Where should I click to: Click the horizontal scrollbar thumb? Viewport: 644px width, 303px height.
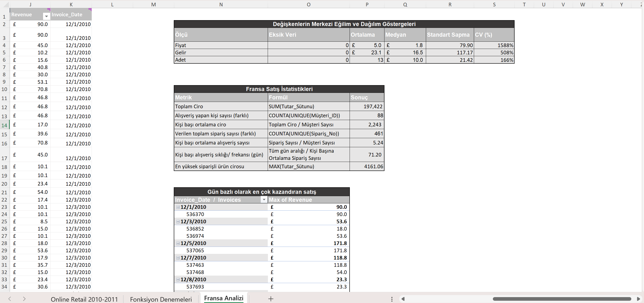562,299
